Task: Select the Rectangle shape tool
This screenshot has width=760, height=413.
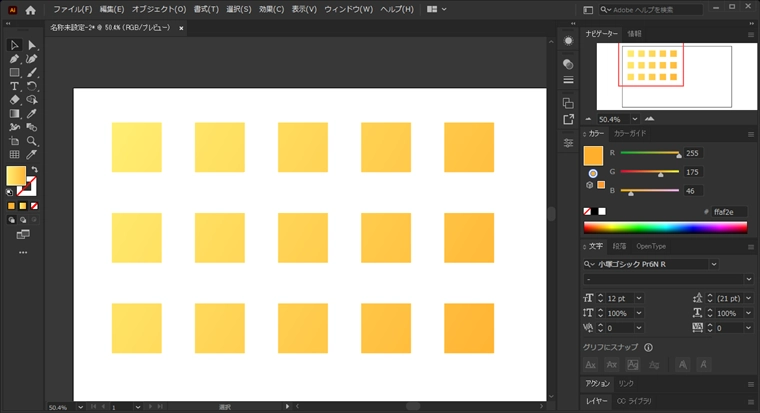Action: coord(14,73)
